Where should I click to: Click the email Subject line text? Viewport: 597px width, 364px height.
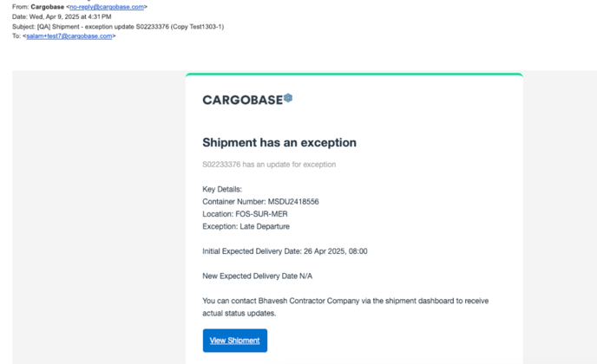pyautogui.click(x=118, y=27)
